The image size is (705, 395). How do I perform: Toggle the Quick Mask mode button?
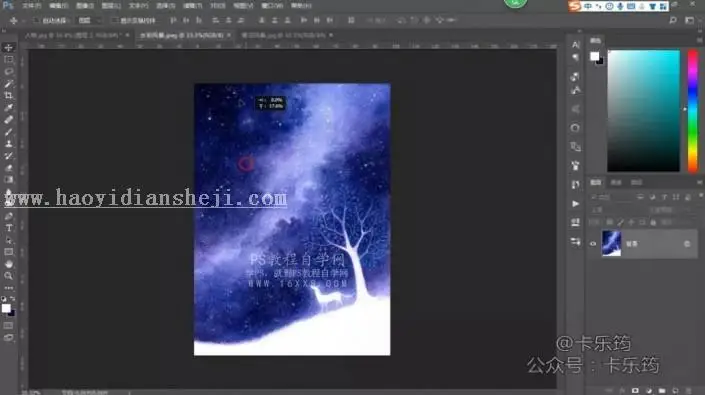[9, 325]
